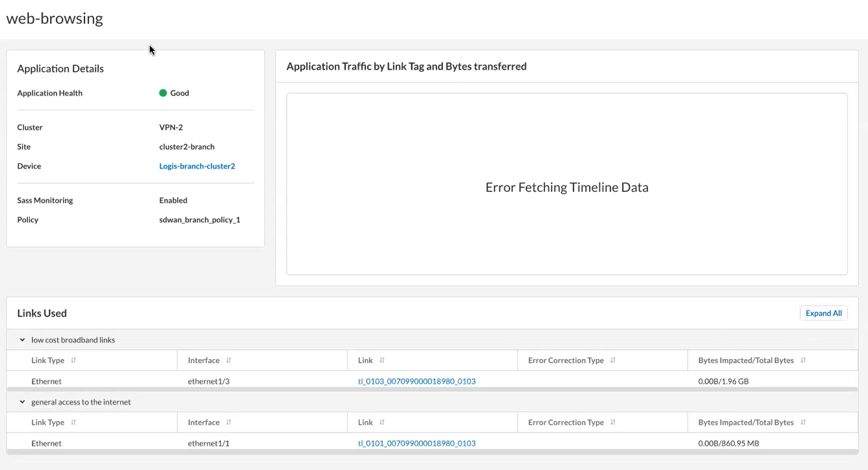868x470 pixels.
Task: Collapse general access to the internet group
Action: click(23, 402)
